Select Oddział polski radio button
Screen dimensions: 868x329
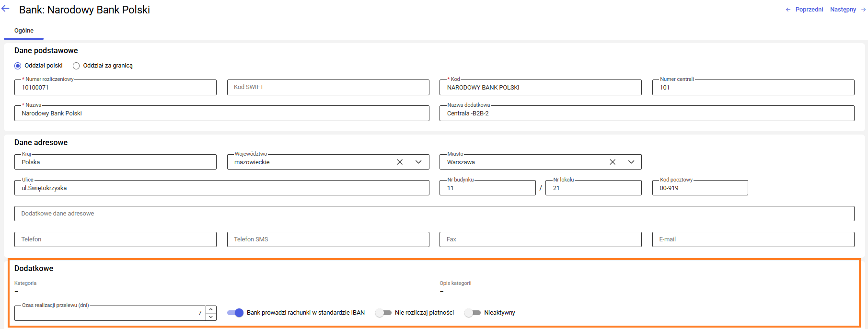[18, 66]
